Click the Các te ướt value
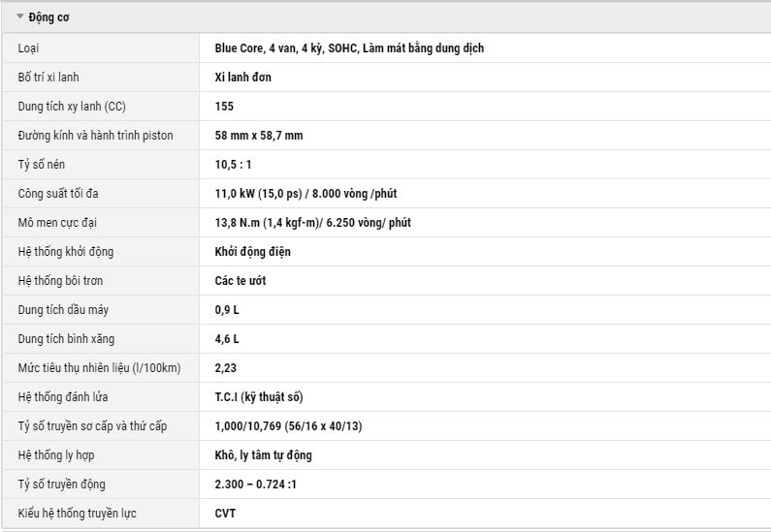The height and width of the screenshot is (532, 771). coord(241,280)
